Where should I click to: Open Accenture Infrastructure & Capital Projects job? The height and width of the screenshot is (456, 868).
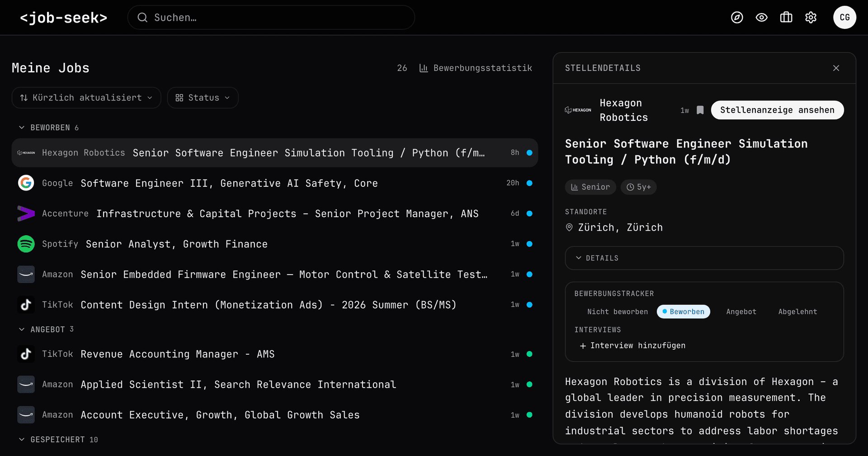[275, 213]
